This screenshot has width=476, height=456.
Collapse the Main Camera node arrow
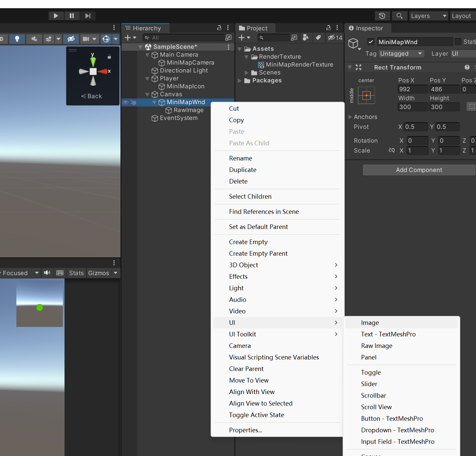[x=147, y=55]
